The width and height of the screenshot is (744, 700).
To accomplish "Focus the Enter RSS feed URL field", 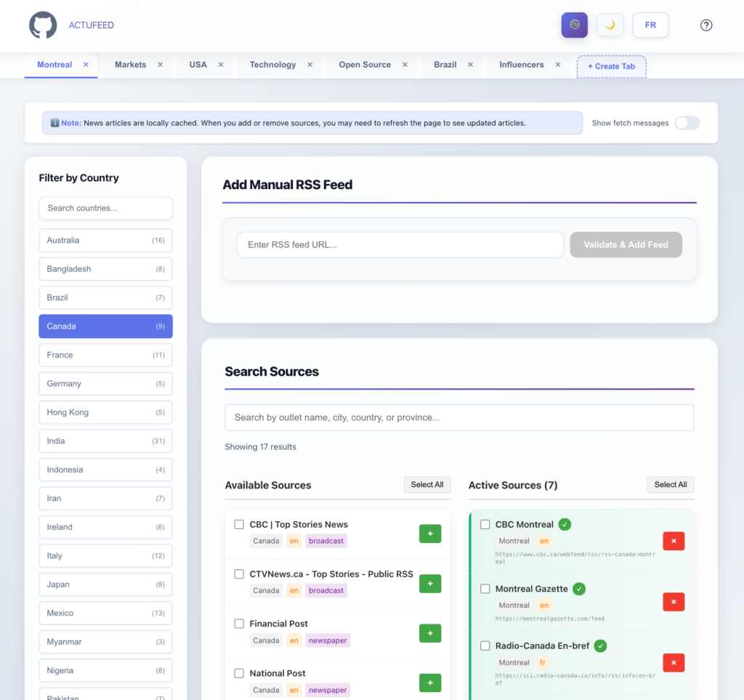I will 400,245.
